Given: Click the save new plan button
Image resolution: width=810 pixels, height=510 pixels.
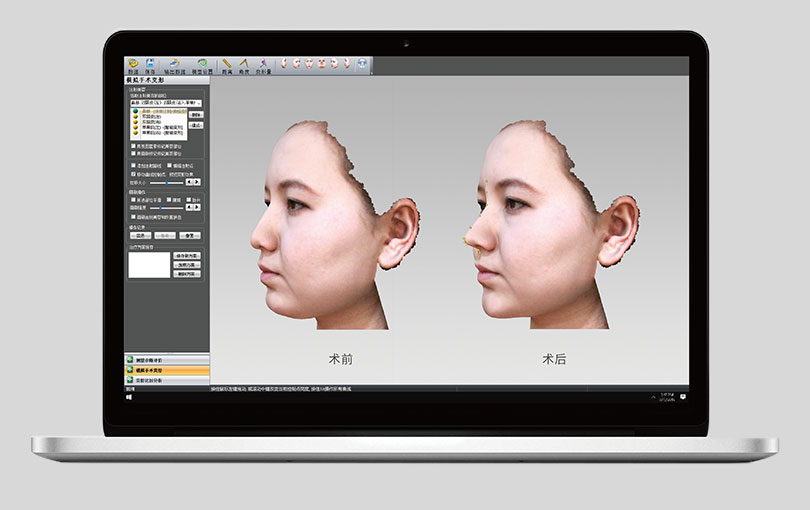Looking at the screenshot, I should (187, 255).
